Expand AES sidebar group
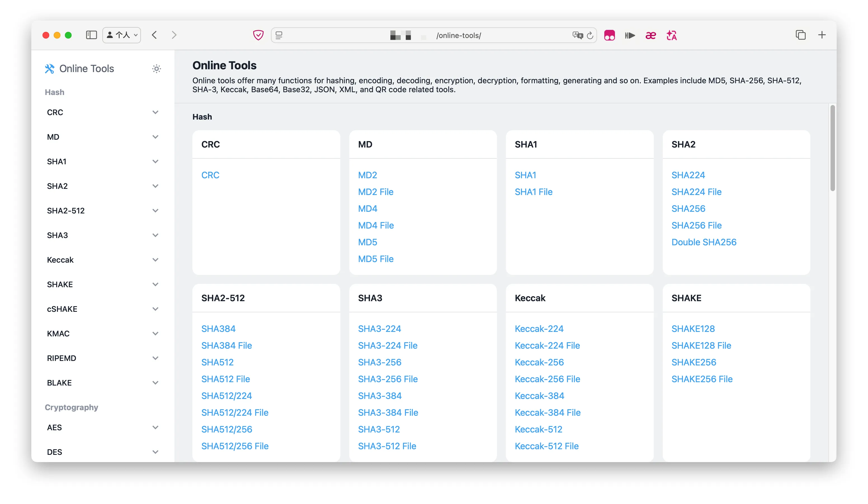Screen dimensions: 868x504 click(102, 428)
